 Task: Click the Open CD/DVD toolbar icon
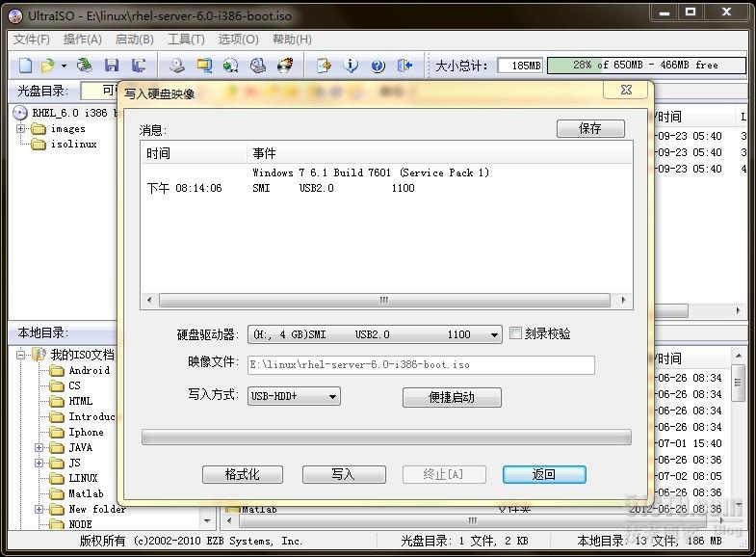pos(85,65)
